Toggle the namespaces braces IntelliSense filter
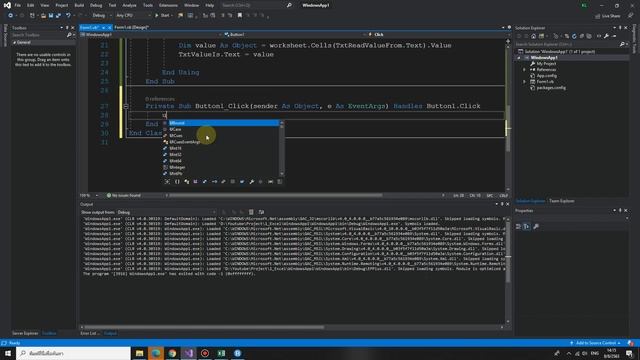Viewport: 640px width, 360px height. [177, 182]
